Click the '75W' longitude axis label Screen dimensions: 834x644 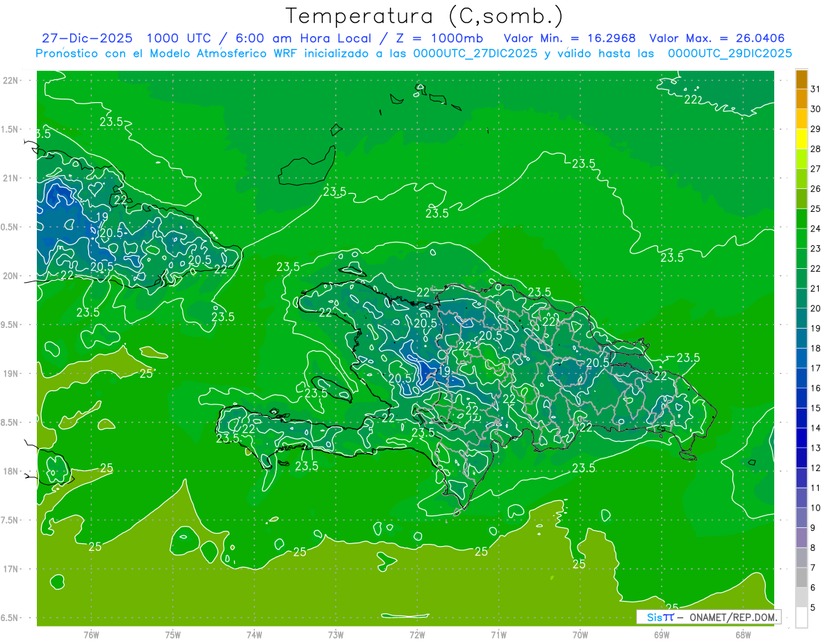pyautogui.click(x=172, y=634)
